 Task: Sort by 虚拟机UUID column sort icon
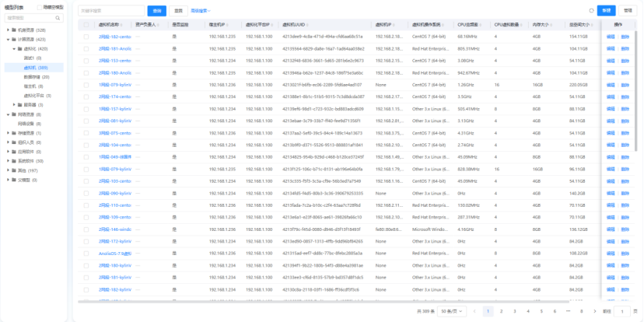tap(307, 25)
